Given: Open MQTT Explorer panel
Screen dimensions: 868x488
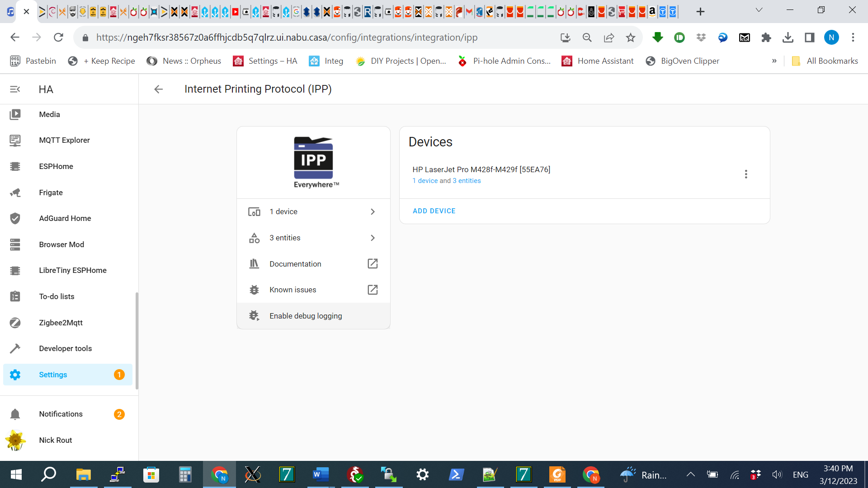Looking at the screenshot, I should click(64, 140).
